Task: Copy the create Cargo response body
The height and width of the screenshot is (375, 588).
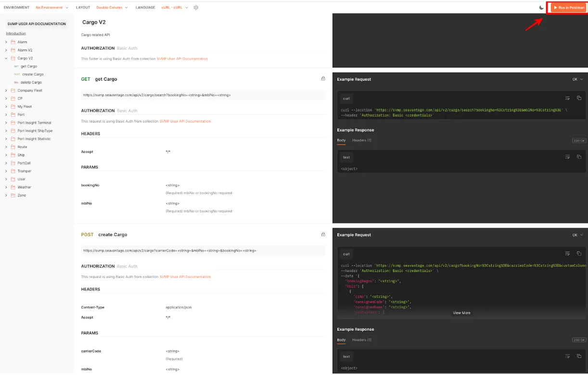Action: click(579, 356)
